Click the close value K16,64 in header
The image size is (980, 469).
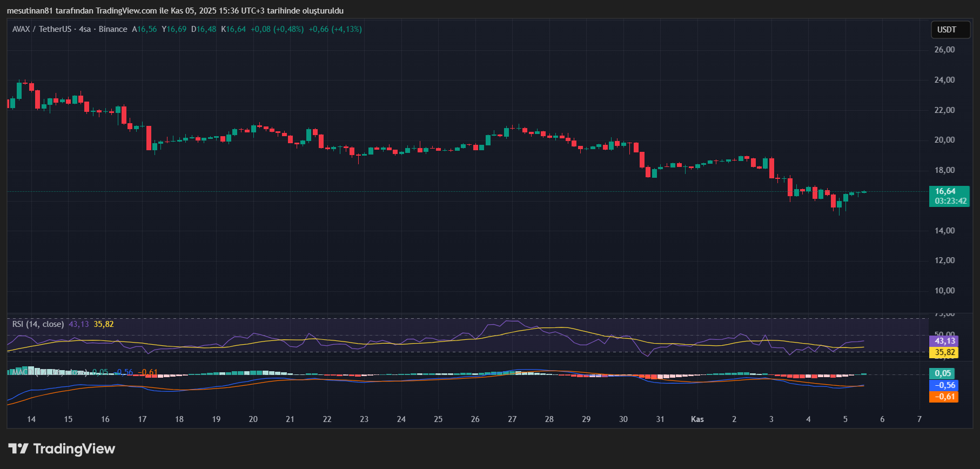coord(233,29)
